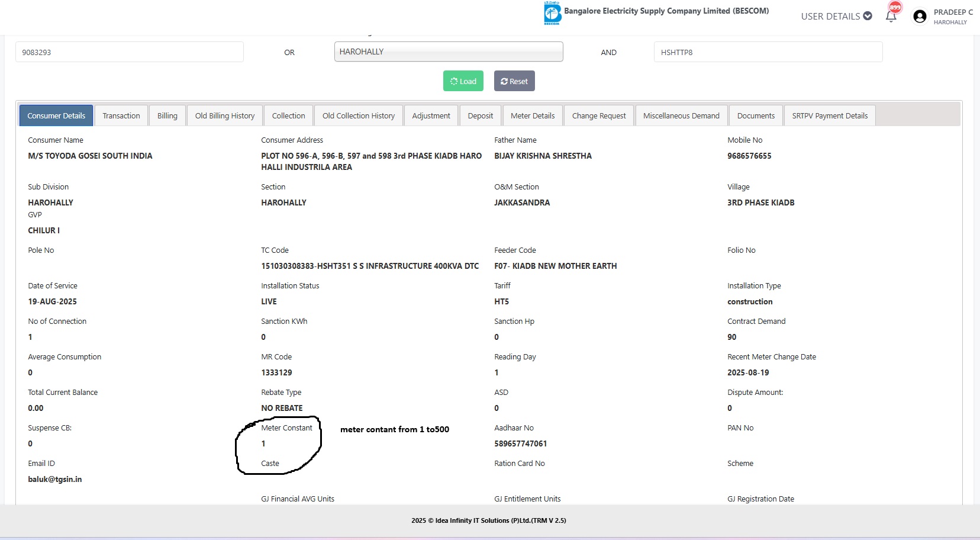Open the SRTPV Payment Details tab

830,116
